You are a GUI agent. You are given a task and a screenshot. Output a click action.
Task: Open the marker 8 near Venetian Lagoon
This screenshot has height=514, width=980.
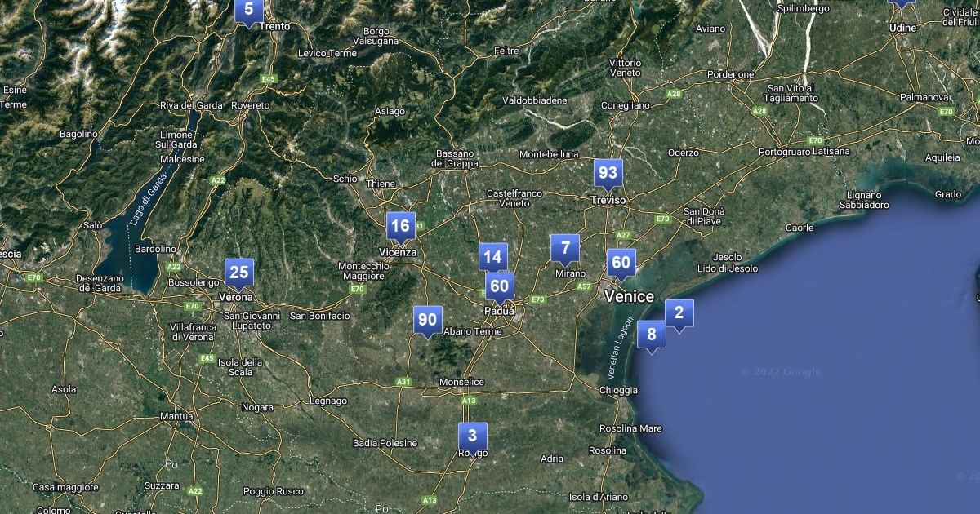coord(651,335)
